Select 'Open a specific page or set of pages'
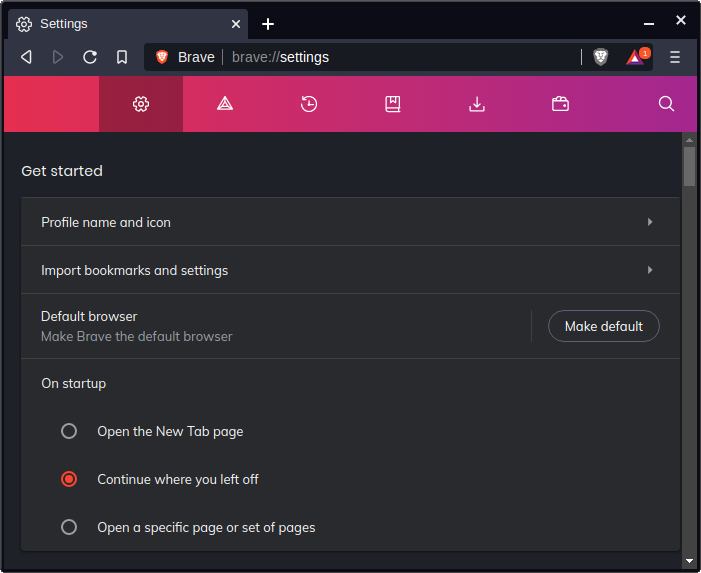701x573 pixels. click(x=69, y=527)
